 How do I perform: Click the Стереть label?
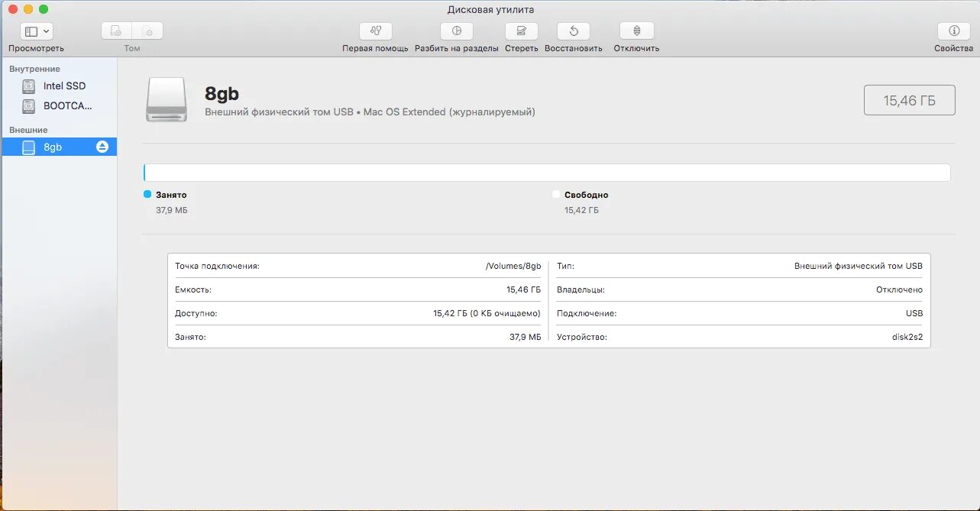522,48
